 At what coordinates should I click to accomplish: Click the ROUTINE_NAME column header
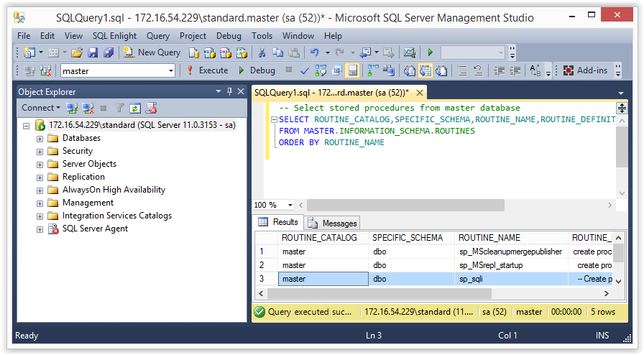tap(511, 237)
